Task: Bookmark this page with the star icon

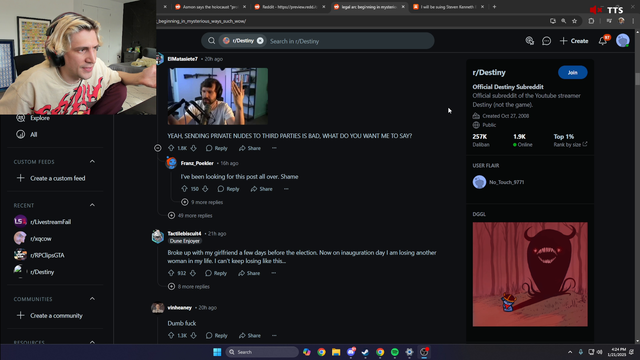Action: coord(574,21)
